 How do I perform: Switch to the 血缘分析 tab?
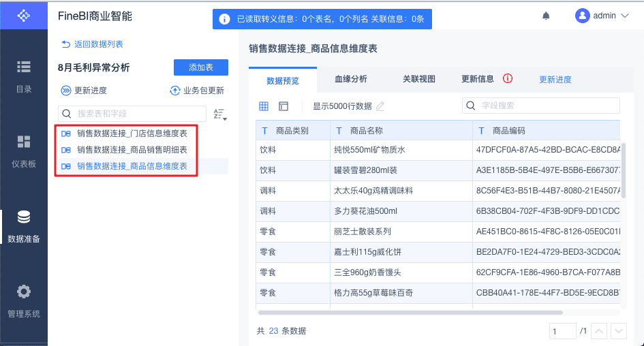point(351,79)
